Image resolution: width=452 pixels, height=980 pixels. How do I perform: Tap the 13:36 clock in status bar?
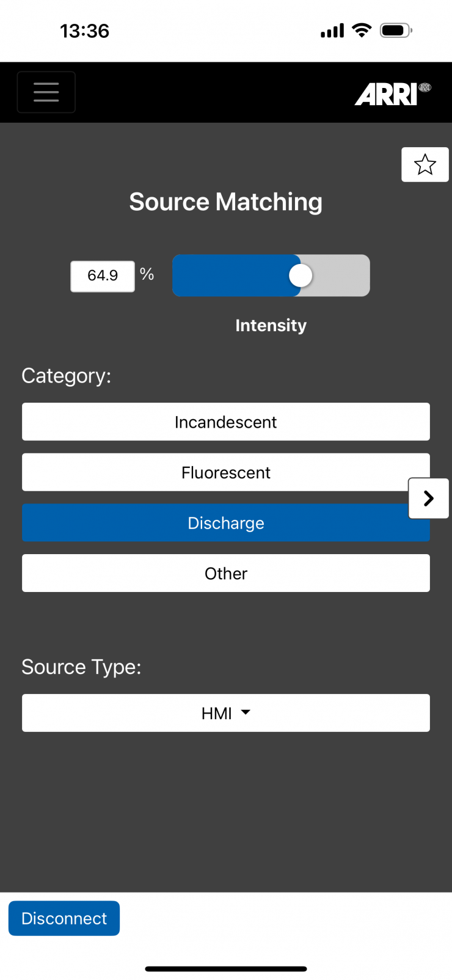[x=84, y=31]
